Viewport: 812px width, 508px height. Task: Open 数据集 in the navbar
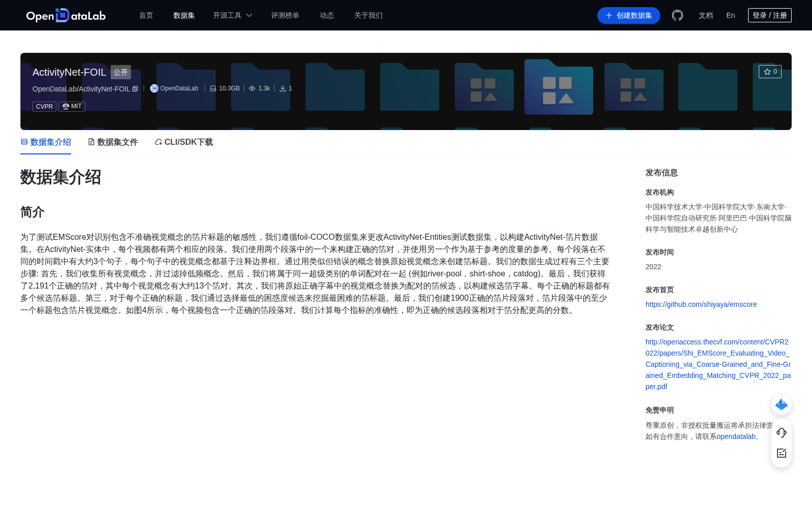[x=184, y=15]
